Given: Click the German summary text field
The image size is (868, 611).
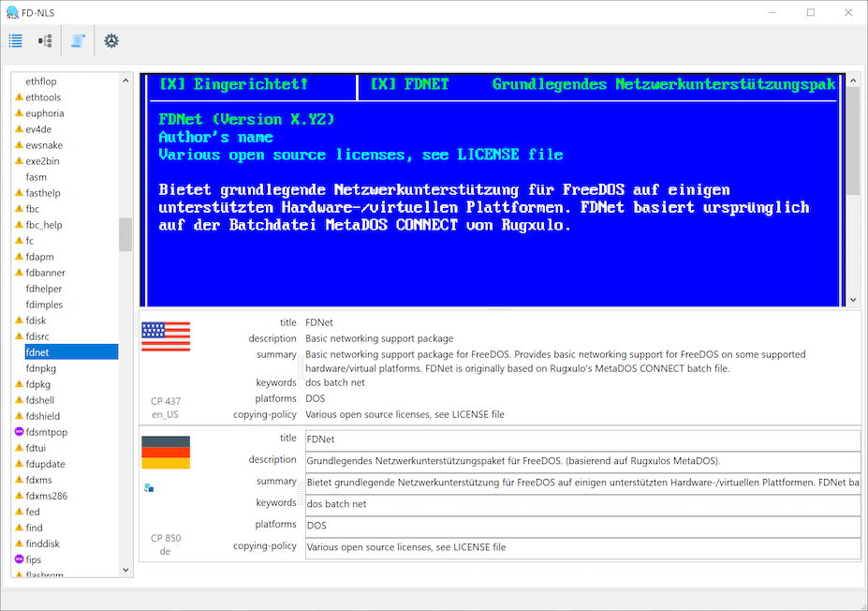Looking at the screenshot, I should [x=581, y=482].
